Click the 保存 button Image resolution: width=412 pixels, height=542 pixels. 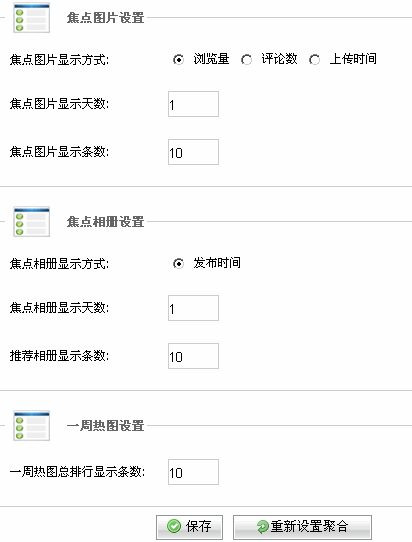[189, 527]
